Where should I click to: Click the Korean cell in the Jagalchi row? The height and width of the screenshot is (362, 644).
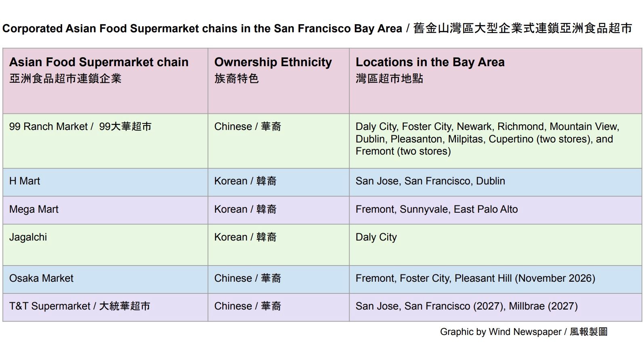pyautogui.click(x=279, y=245)
